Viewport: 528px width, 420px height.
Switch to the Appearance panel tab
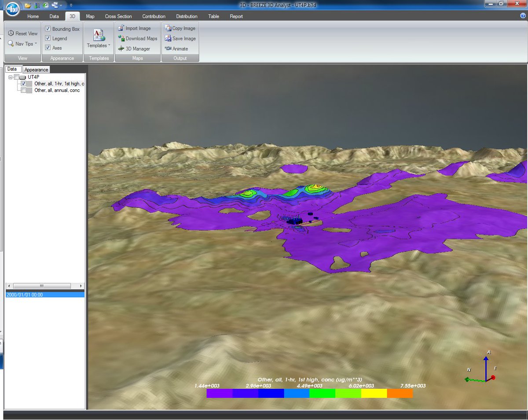pyautogui.click(x=36, y=70)
